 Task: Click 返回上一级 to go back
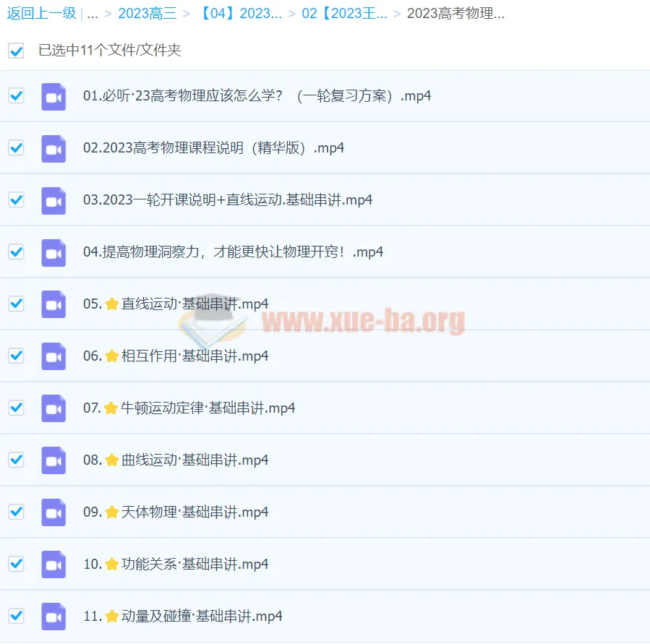41,14
